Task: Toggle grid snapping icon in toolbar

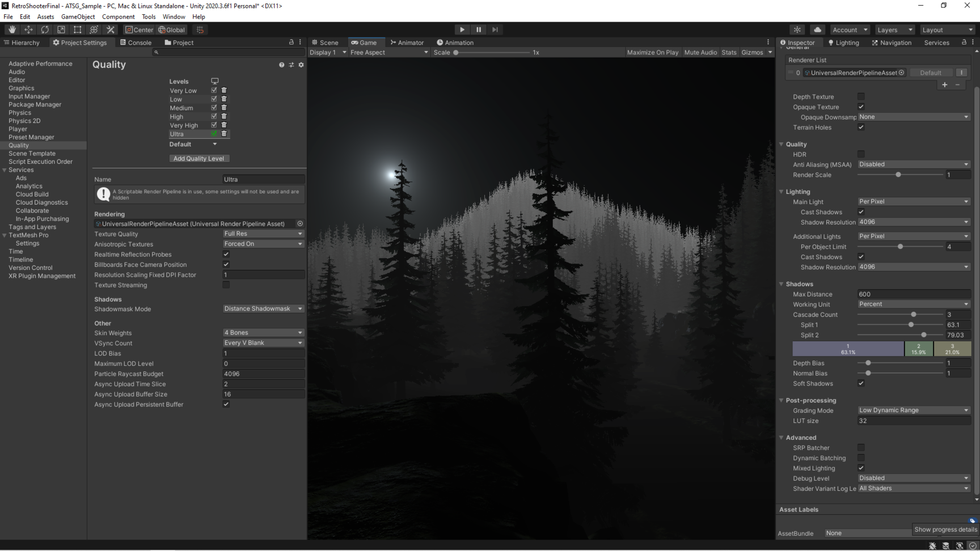Action: coord(200,29)
